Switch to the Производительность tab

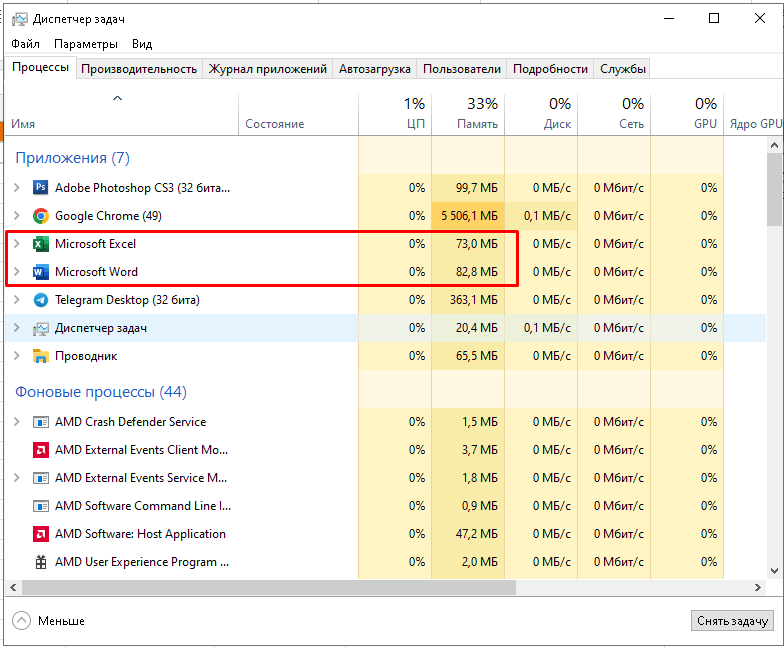139,69
